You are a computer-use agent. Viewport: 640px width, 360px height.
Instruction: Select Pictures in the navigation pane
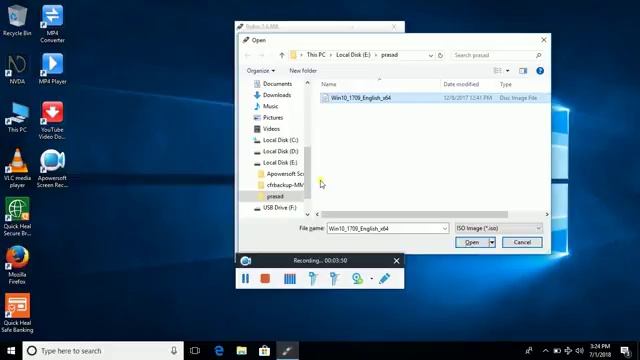coord(273,118)
